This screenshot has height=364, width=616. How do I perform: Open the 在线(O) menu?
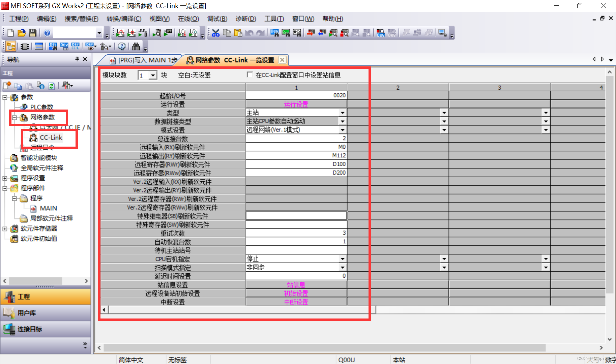(x=188, y=19)
